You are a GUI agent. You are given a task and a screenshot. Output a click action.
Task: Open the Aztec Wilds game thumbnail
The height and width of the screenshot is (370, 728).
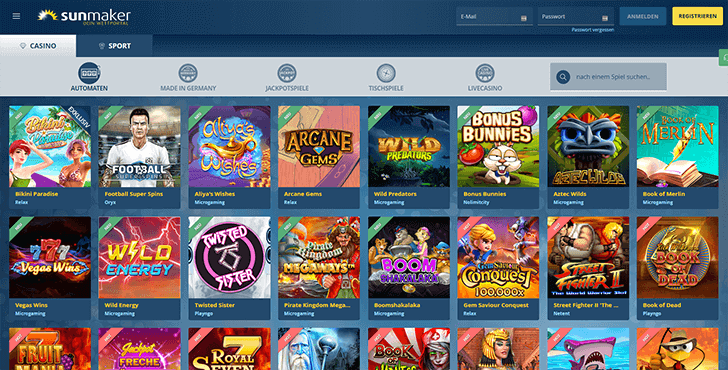(x=588, y=147)
